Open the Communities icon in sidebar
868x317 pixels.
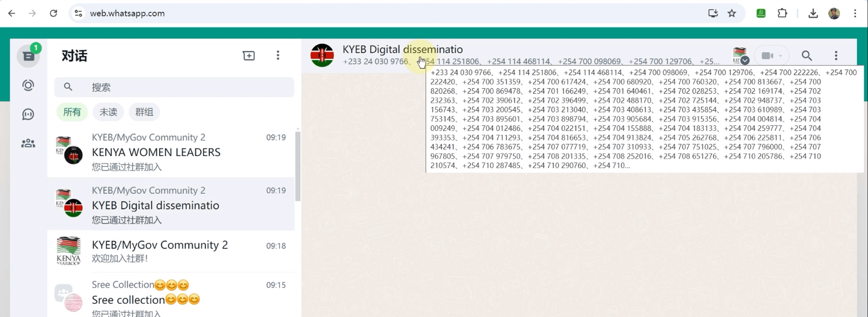[x=28, y=143]
